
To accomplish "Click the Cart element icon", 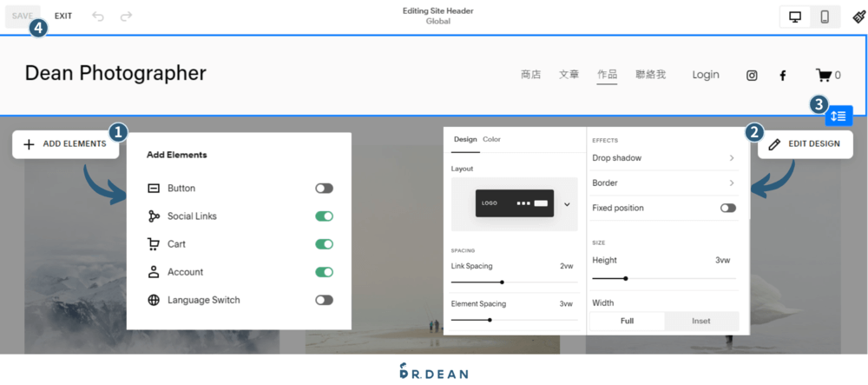I will 154,243.
